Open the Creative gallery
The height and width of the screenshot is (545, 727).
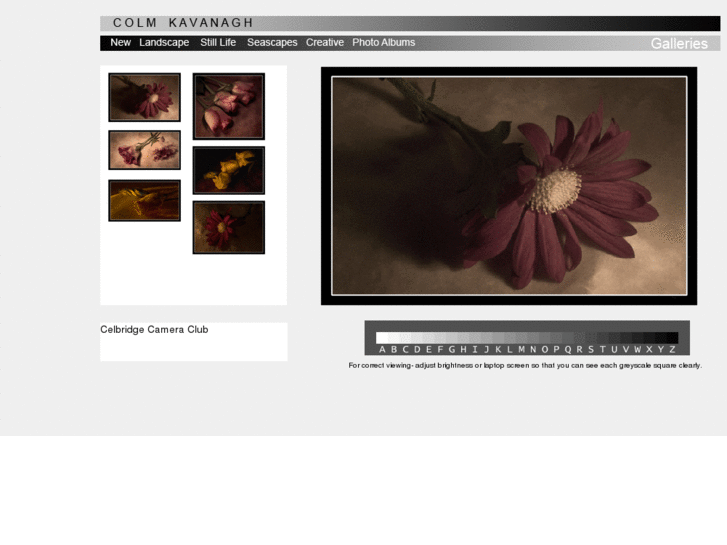point(325,43)
